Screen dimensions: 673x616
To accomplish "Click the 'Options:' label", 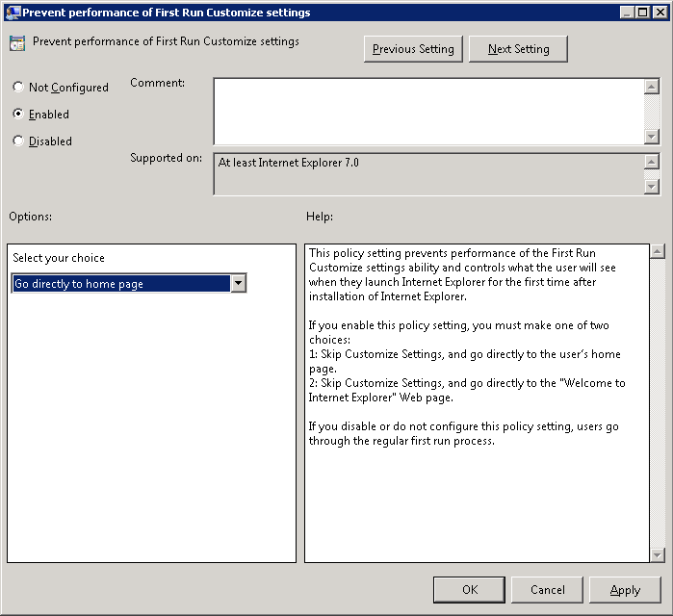I will [31, 217].
